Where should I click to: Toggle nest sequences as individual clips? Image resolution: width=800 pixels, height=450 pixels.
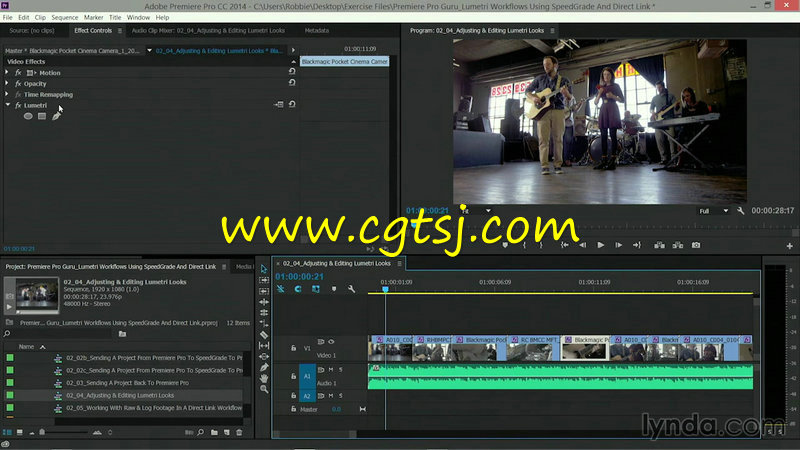[x=281, y=289]
